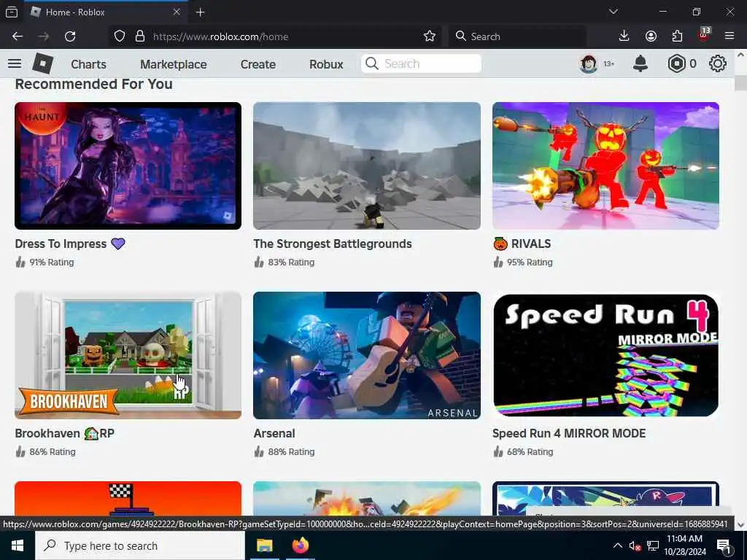Close the Home - Roblox tab
The width and height of the screenshot is (747, 560).
pyautogui.click(x=177, y=12)
